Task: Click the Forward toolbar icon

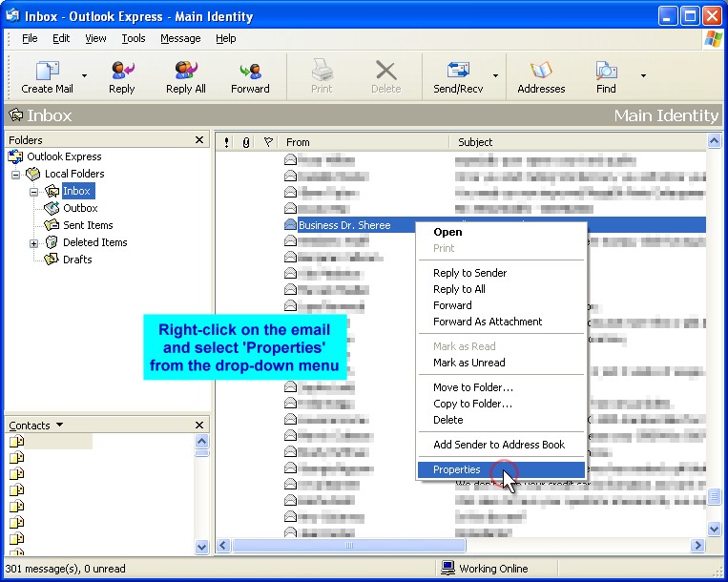Action: [x=250, y=72]
